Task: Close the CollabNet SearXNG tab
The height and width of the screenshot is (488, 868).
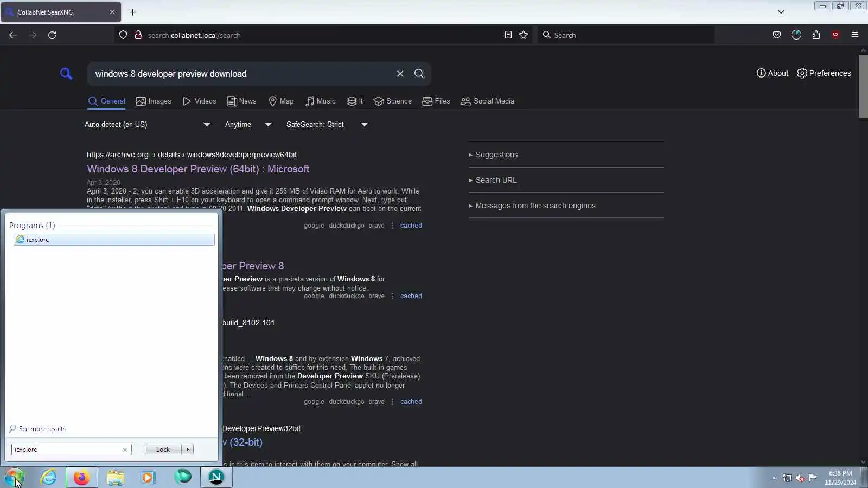Action: pyautogui.click(x=112, y=12)
